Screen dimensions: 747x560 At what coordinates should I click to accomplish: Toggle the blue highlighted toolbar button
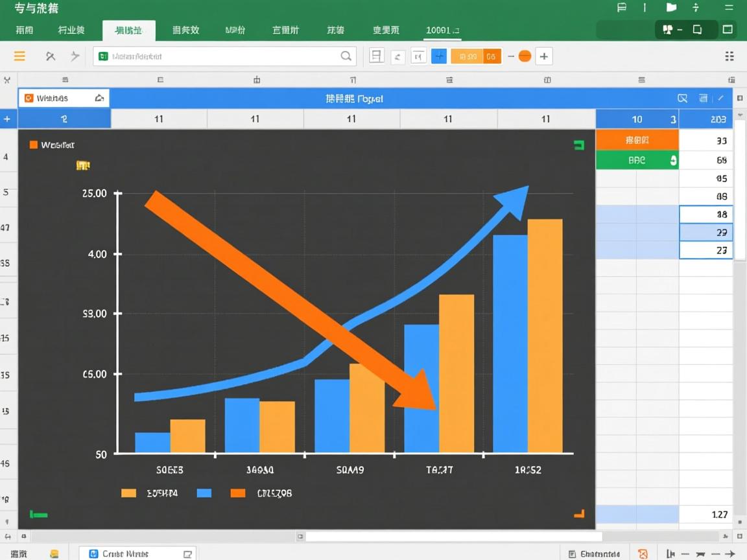(439, 56)
